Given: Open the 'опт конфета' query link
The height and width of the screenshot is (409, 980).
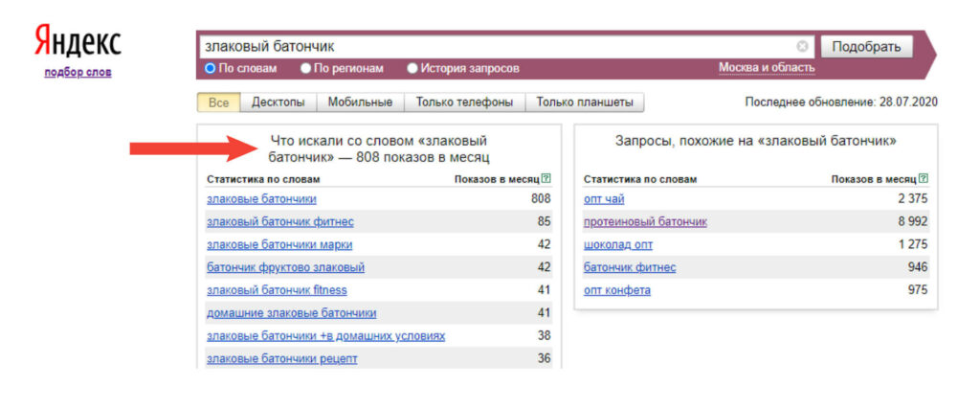Looking at the screenshot, I should [x=617, y=290].
